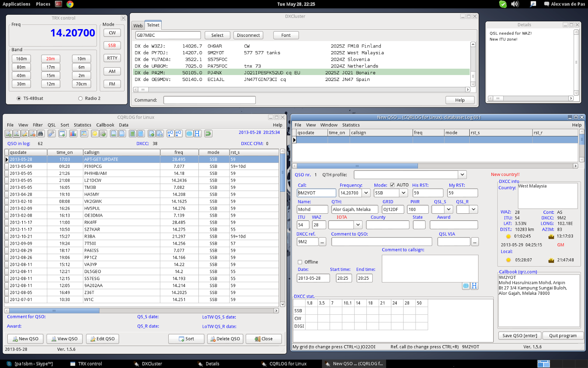Click the binoculars search icon in CQRLOG toolbar
The height and width of the screenshot is (368, 588).
[40, 134]
